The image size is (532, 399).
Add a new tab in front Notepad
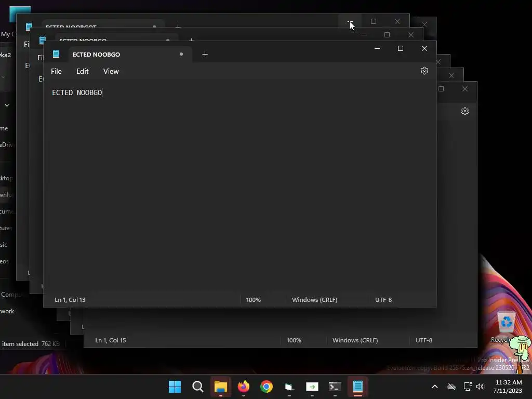[x=205, y=54]
